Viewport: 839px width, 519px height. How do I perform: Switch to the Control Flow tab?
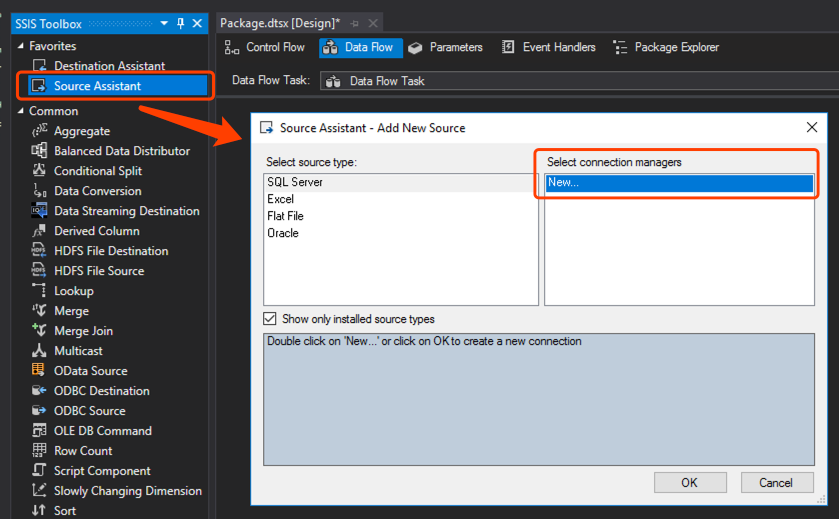264,47
